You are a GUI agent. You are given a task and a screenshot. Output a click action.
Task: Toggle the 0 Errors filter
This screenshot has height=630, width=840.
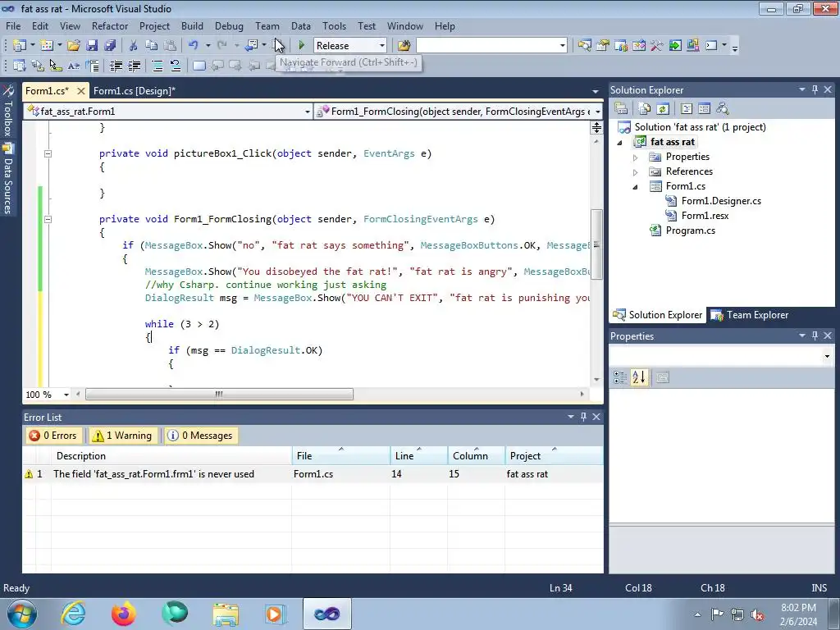pyautogui.click(x=53, y=436)
